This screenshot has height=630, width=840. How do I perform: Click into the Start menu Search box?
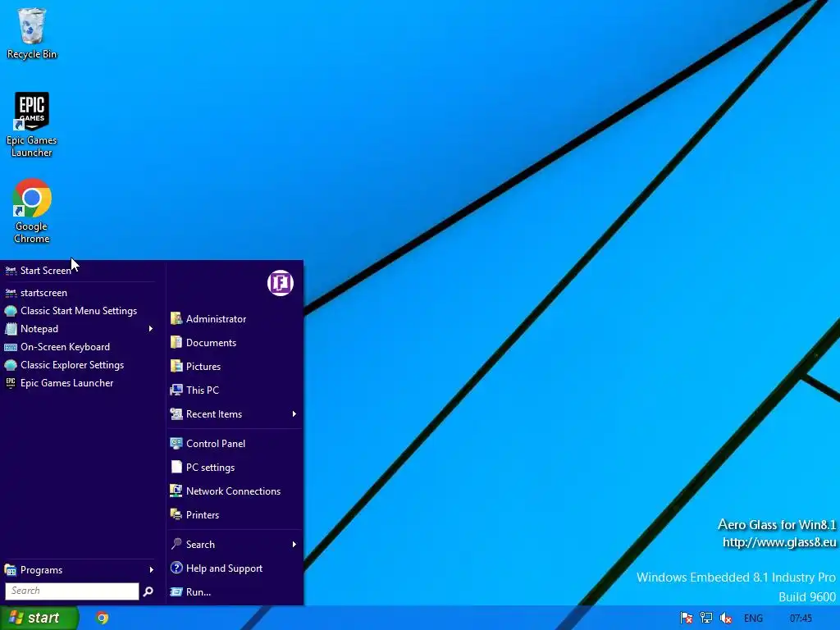[x=72, y=591]
